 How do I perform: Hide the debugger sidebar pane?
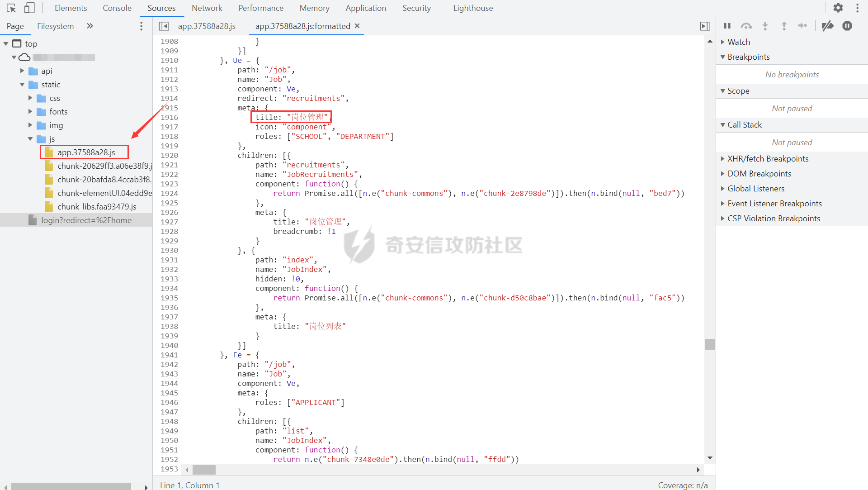(705, 26)
